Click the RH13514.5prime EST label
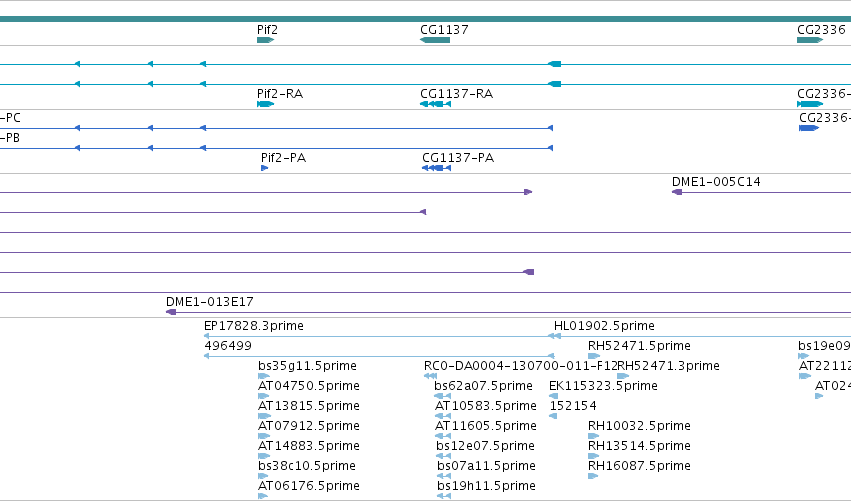Viewport: 851px width, 501px height. pyautogui.click(x=639, y=446)
